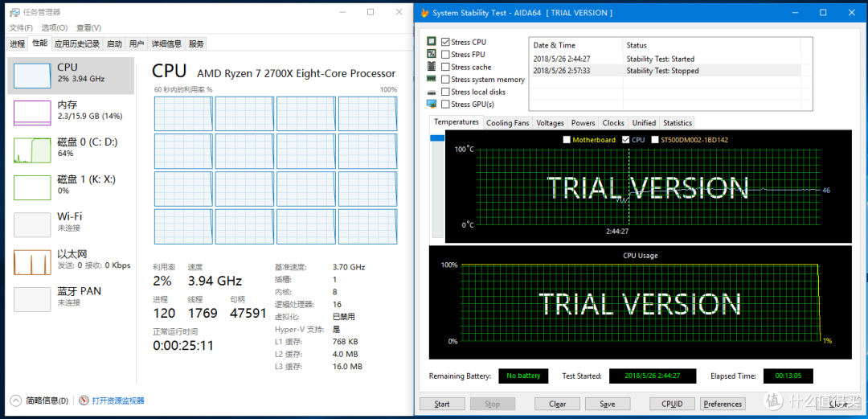Image resolution: width=868 pixels, height=419 pixels.
Task: Select the Wi-Fi entry in sidebar
Action: point(71,224)
